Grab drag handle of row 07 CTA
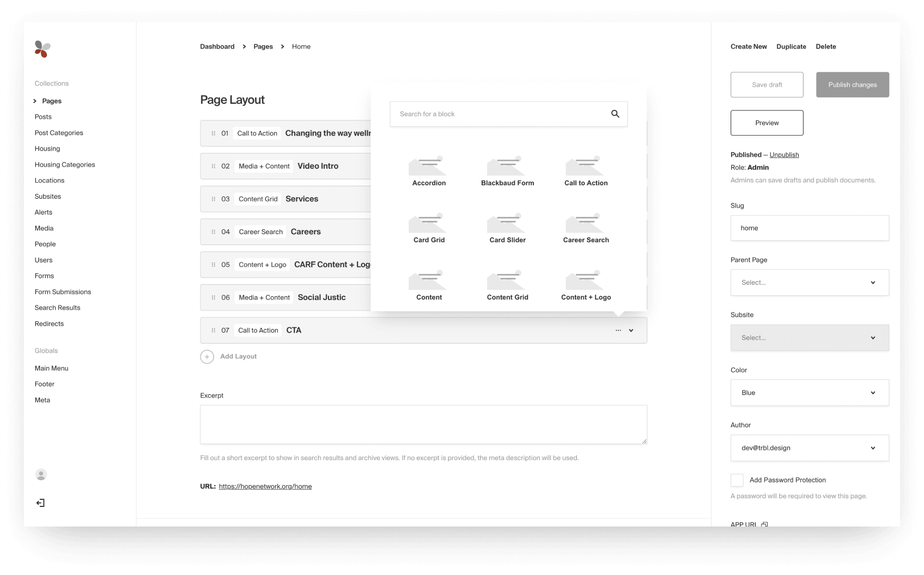 [x=213, y=330]
